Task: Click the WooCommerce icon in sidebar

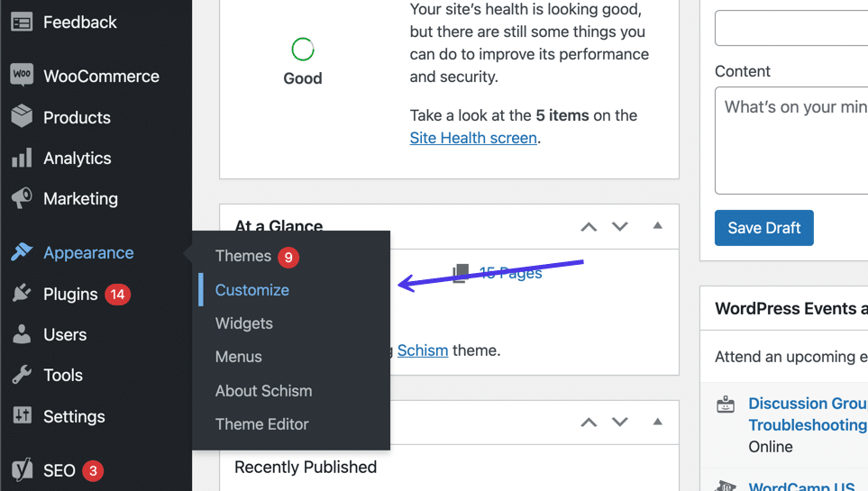Action: click(22, 76)
